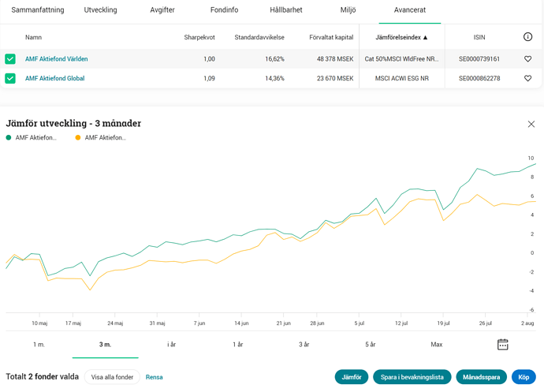Open the Avgifter tab
This screenshot has height=392, width=544.
pos(162,10)
